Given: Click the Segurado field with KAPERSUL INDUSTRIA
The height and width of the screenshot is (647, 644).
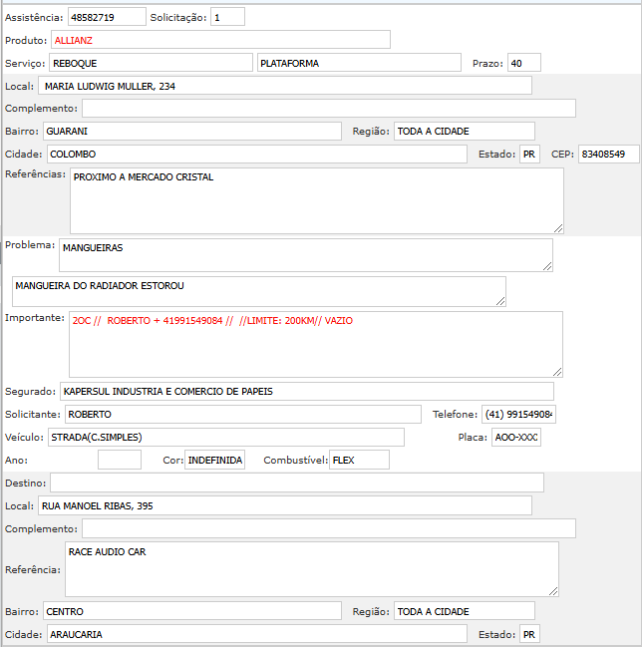Looking at the screenshot, I should (306, 391).
